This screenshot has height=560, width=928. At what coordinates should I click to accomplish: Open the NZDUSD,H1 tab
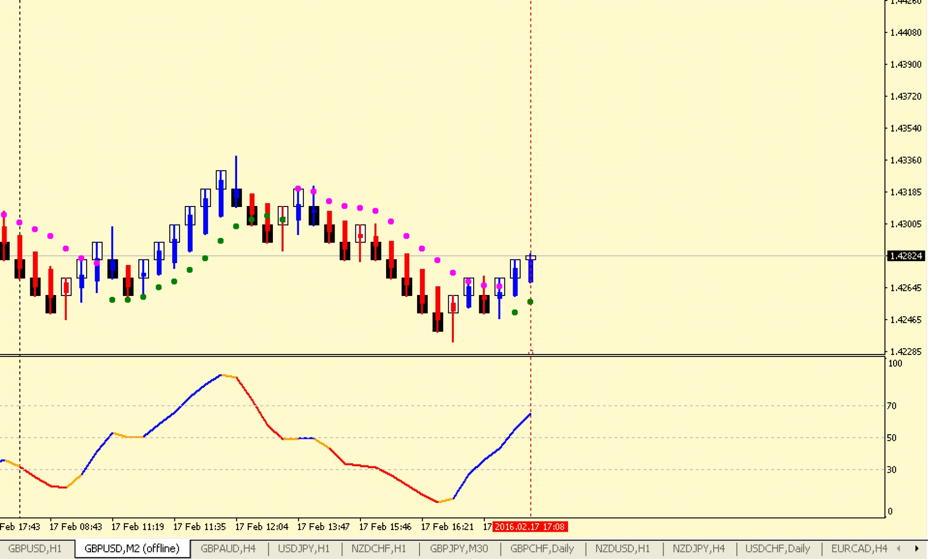click(x=622, y=549)
